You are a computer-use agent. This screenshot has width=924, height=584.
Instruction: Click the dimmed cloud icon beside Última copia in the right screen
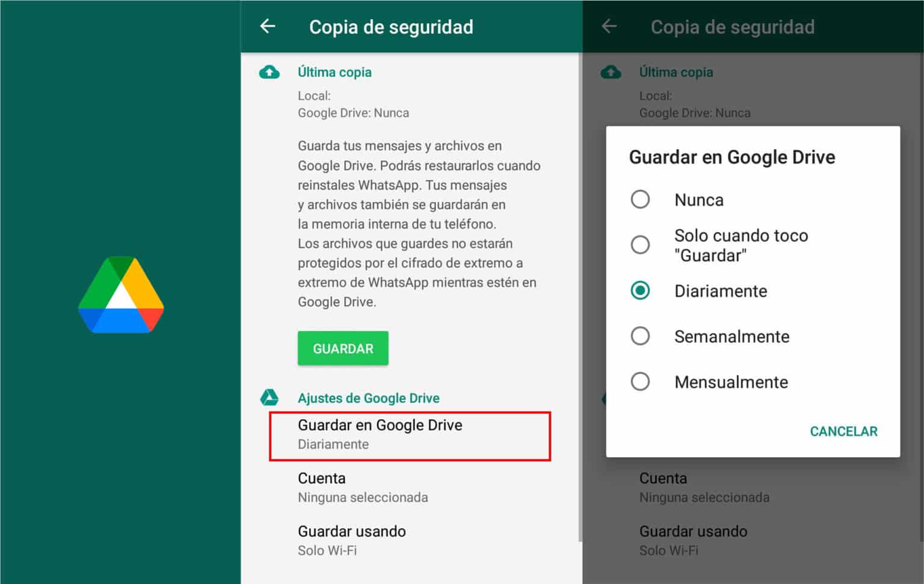[611, 72]
